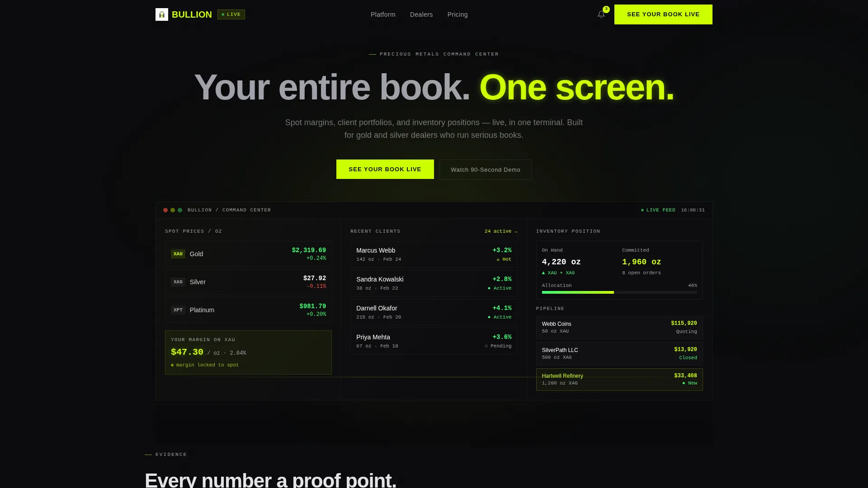Click the Closed status on SilverPath
Viewport: 868px width, 488px height.
tap(688, 358)
